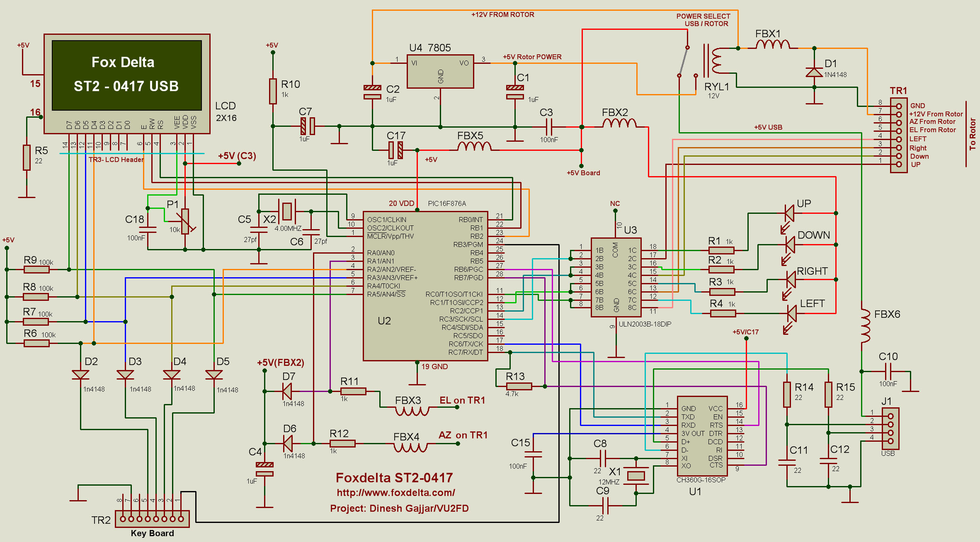Click the D2 diode symbol
The image size is (980, 542).
(80, 375)
